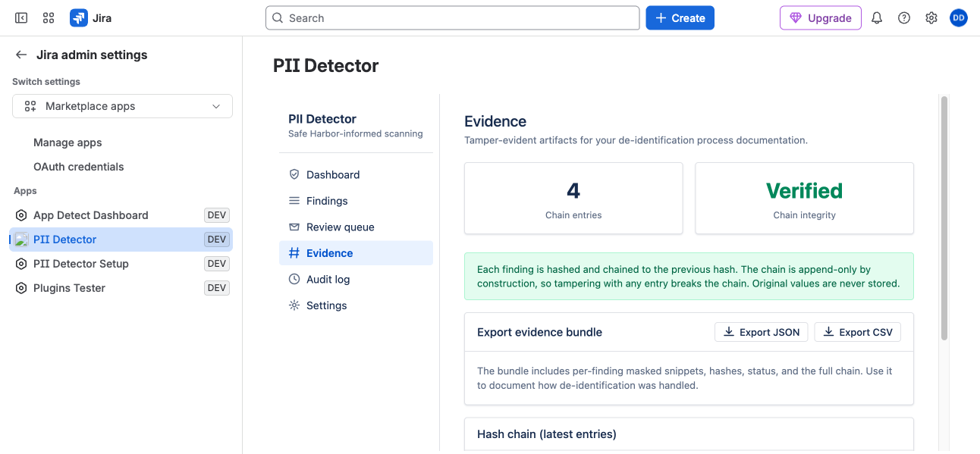This screenshot has width=980, height=454.
Task: Click the Audit log clock icon
Action: tap(294, 280)
